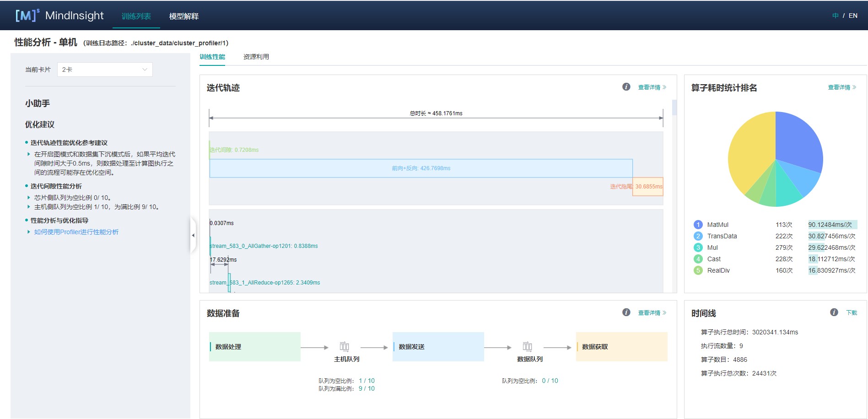Viewport: 868px width, 419px height.
Task: Open 训练列表 in the top navigation
Action: point(136,16)
